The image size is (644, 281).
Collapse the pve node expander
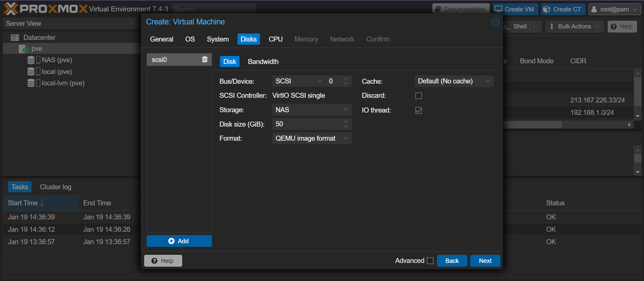(x=15, y=49)
